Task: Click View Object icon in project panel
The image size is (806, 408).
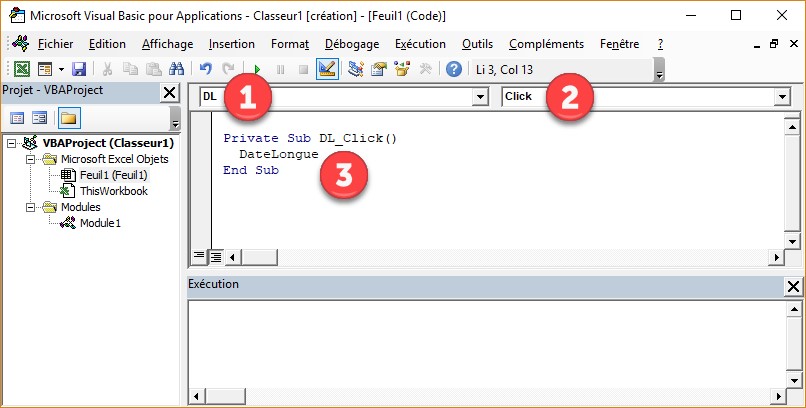Action: click(x=39, y=118)
